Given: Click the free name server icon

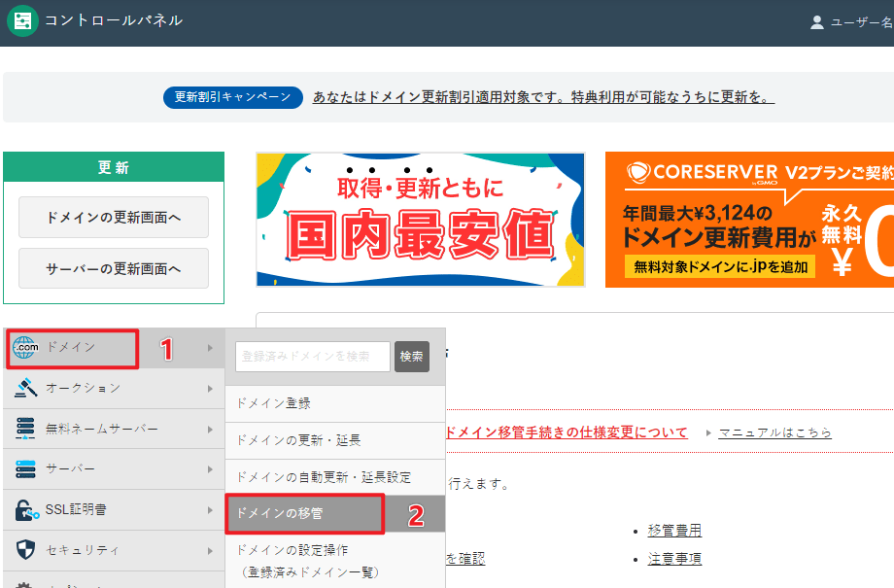Looking at the screenshot, I should coord(25,429).
